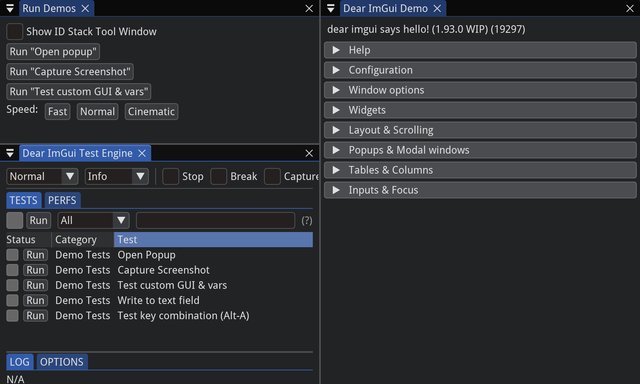Toggle status box next to the Run All button

click(x=14, y=220)
